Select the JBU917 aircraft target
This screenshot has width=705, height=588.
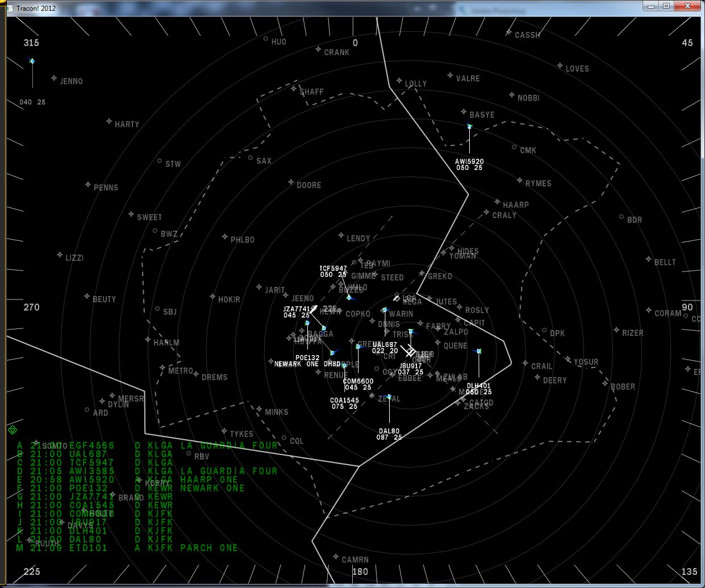pyautogui.click(x=410, y=332)
